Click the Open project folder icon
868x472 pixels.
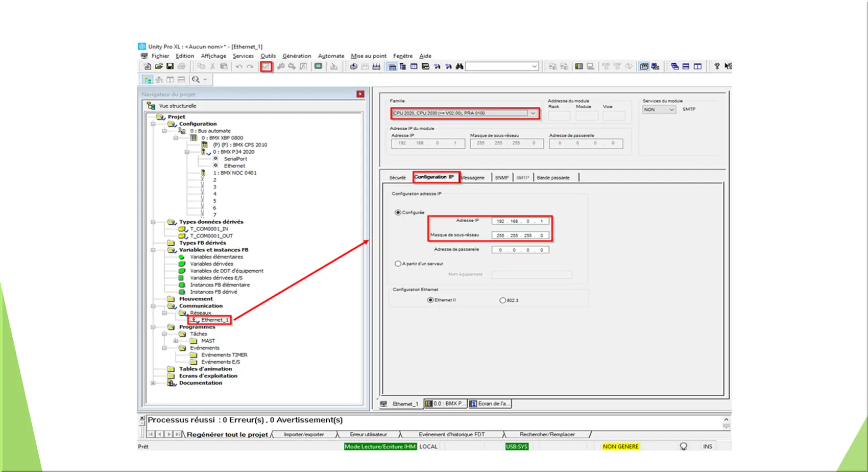click(159, 66)
